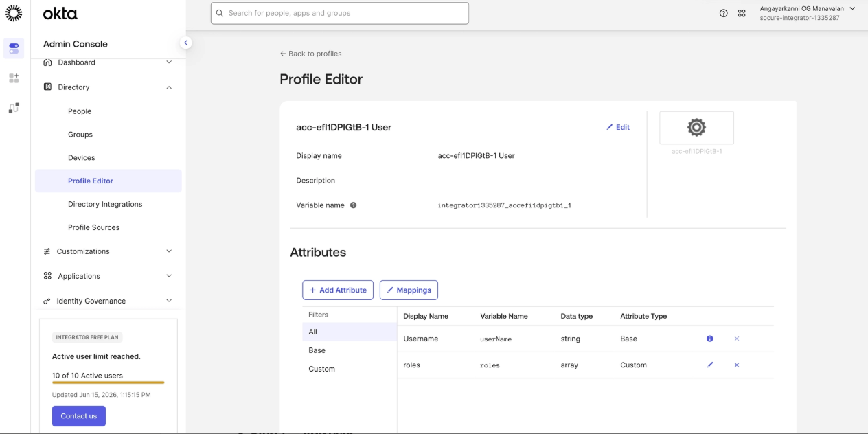Click the Directory icon in sidebar
This screenshot has width=868, height=434.
(x=47, y=87)
